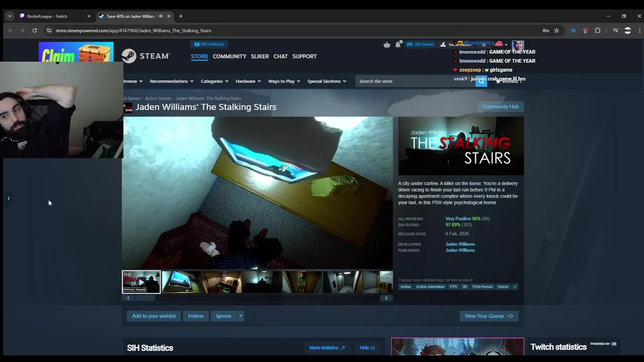Open the Steam notifications bell

398,44
